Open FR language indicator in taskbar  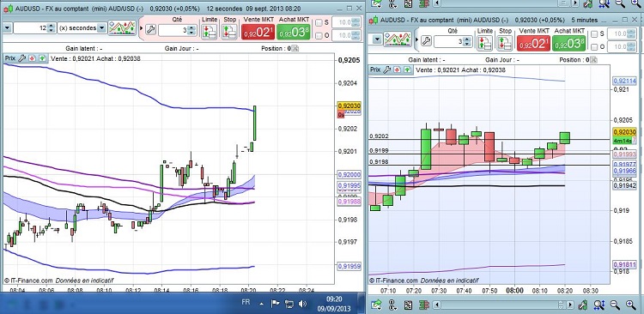coord(246,302)
